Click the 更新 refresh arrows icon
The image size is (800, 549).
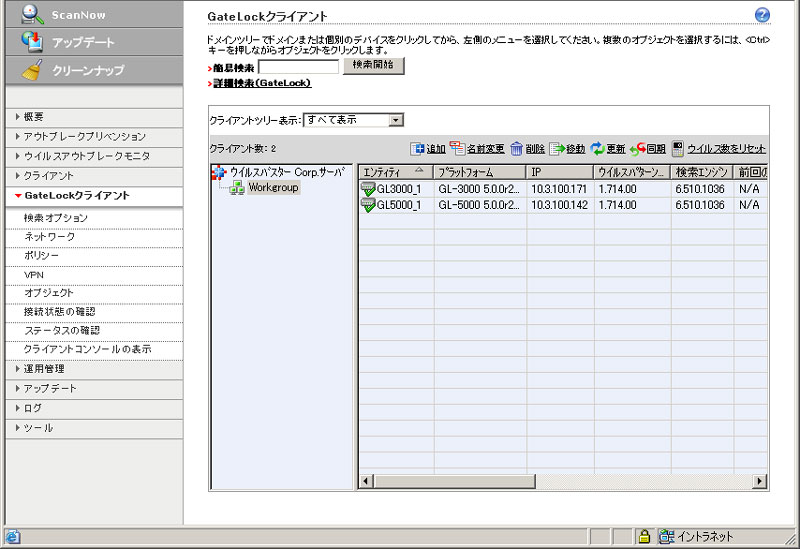click(597, 148)
